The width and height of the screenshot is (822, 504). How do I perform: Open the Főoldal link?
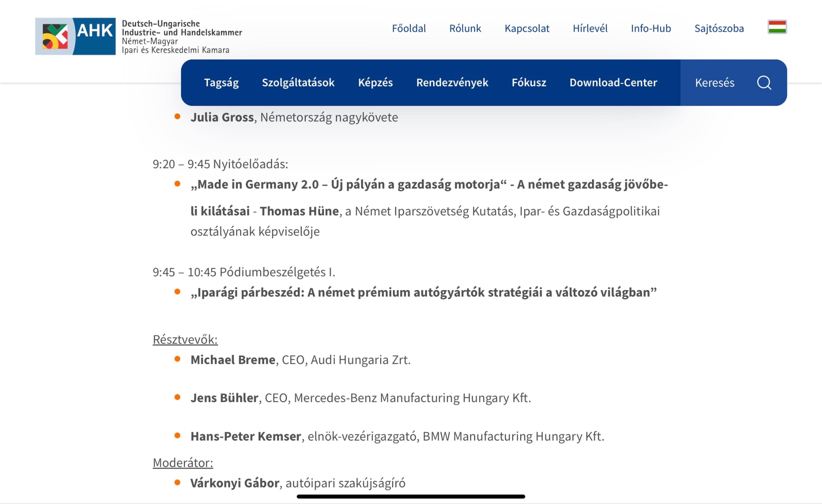(x=409, y=28)
